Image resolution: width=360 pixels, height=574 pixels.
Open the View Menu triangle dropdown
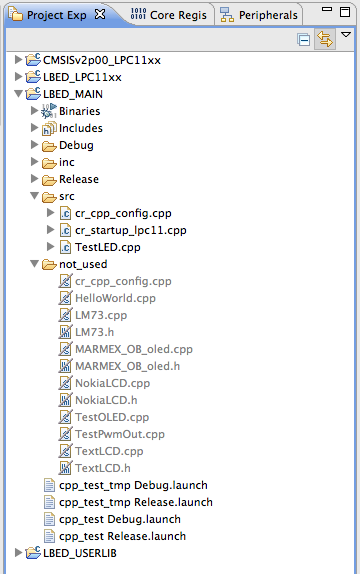[346, 35]
